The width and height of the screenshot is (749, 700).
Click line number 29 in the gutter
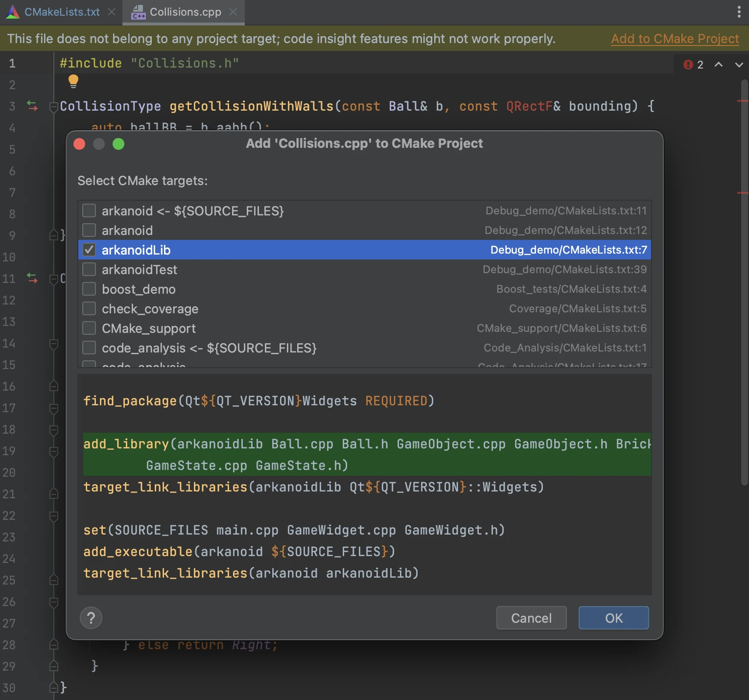[x=9, y=666]
